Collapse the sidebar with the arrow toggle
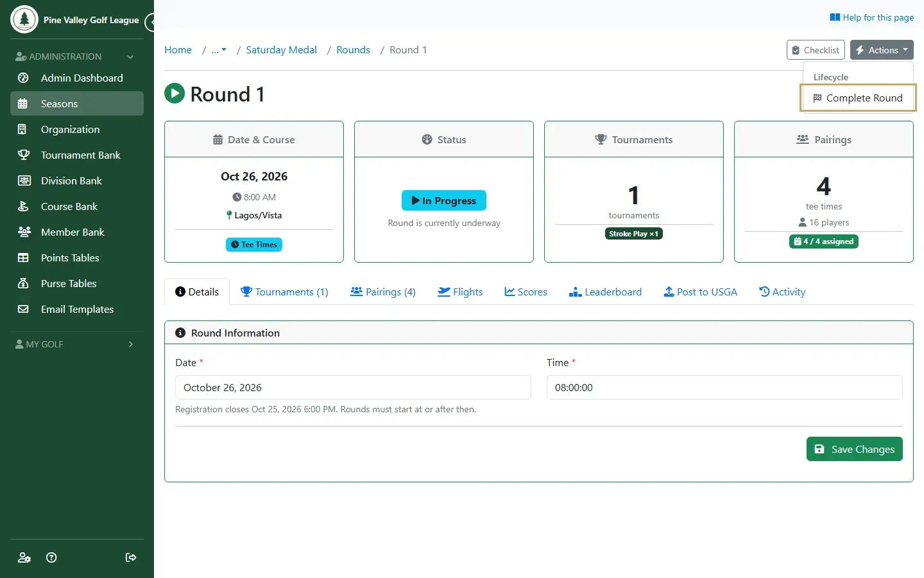 (x=151, y=22)
